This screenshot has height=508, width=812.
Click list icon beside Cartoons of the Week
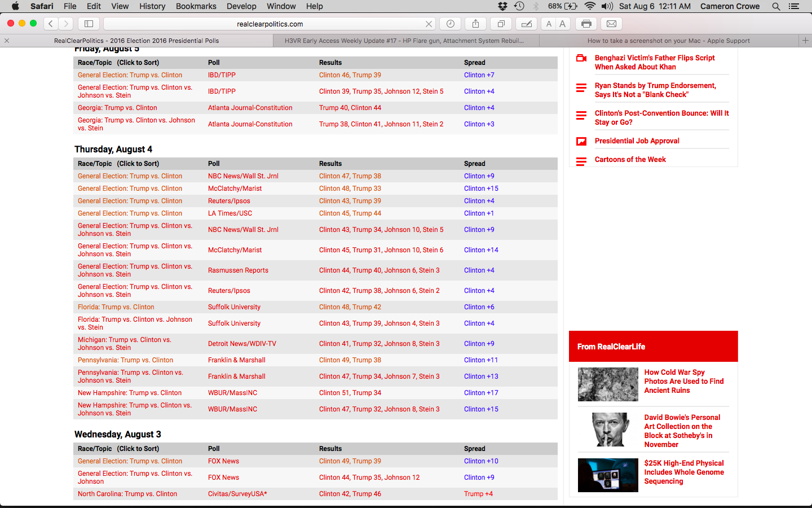581,161
